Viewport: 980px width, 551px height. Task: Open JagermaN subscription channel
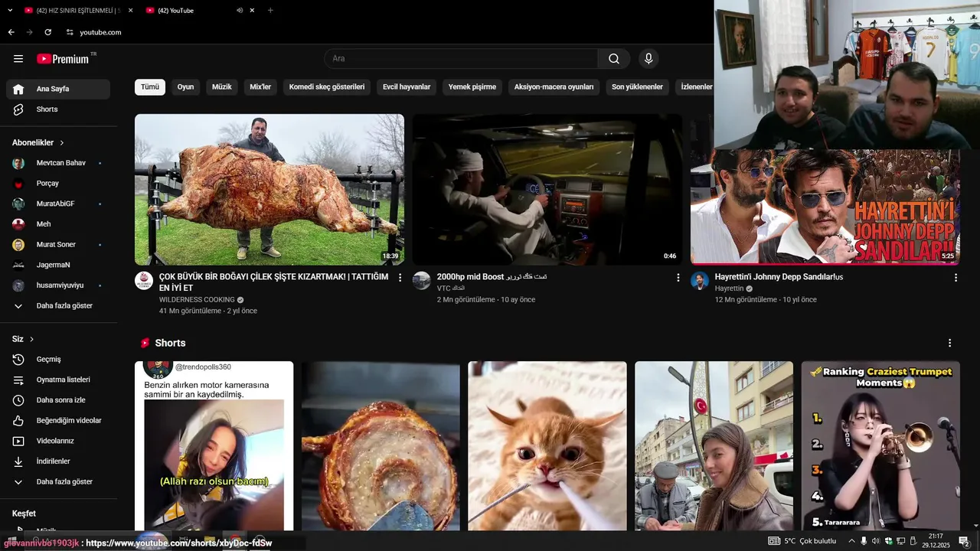click(x=58, y=265)
